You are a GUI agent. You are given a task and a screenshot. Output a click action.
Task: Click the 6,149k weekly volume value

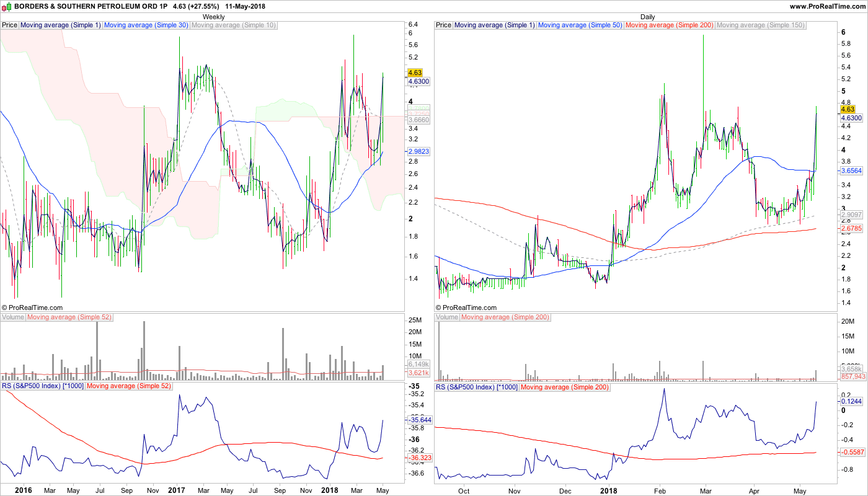tap(418, 364)
